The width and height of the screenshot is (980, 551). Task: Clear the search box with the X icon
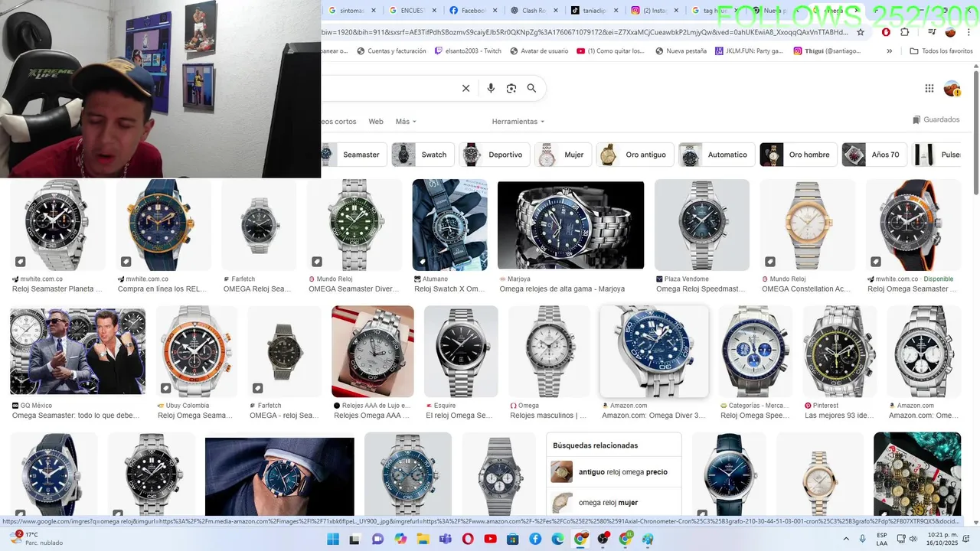(x=465, y=88)
